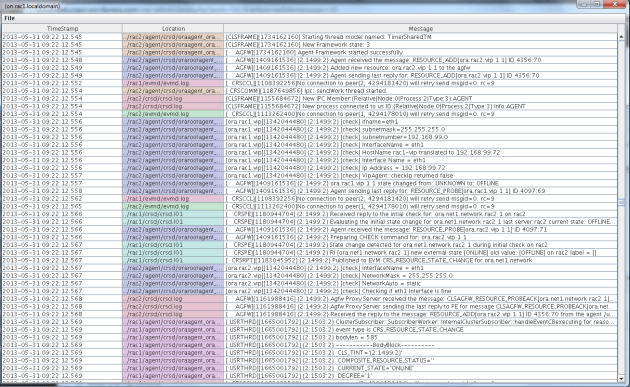Click the Location column header
Screen dimensions: 630x387
[x=173, y=29]
